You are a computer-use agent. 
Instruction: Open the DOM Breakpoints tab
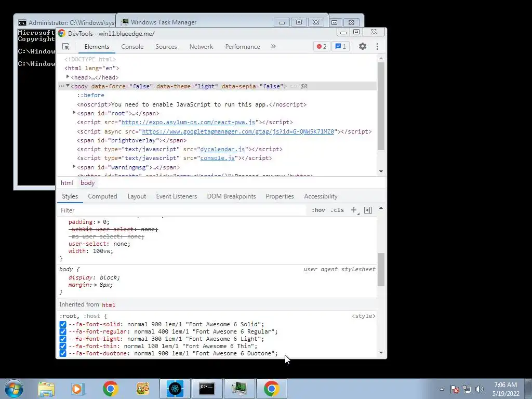pos(231,196)
